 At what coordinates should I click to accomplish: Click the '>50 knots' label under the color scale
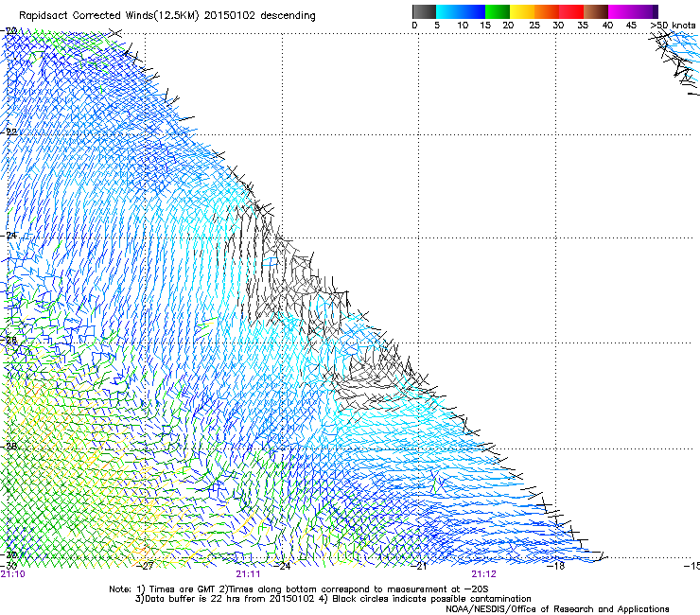[x=673, y=26]
